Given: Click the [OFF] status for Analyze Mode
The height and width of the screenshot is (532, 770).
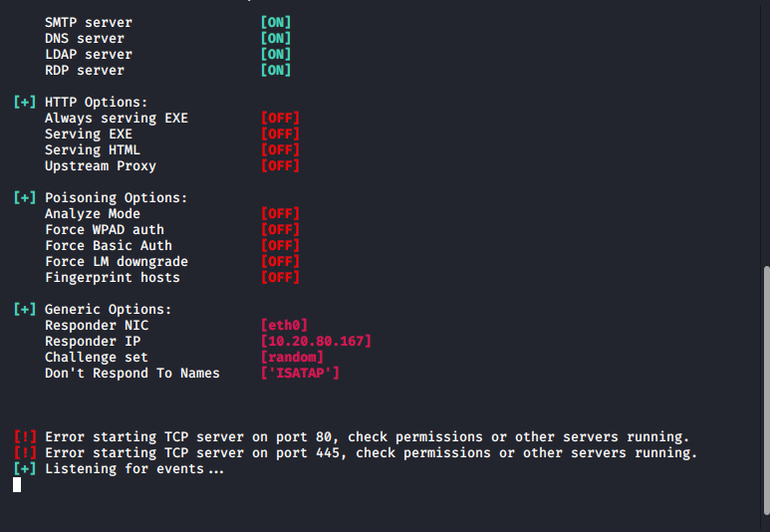Looking at the screenshot, I should coord(280,213).
